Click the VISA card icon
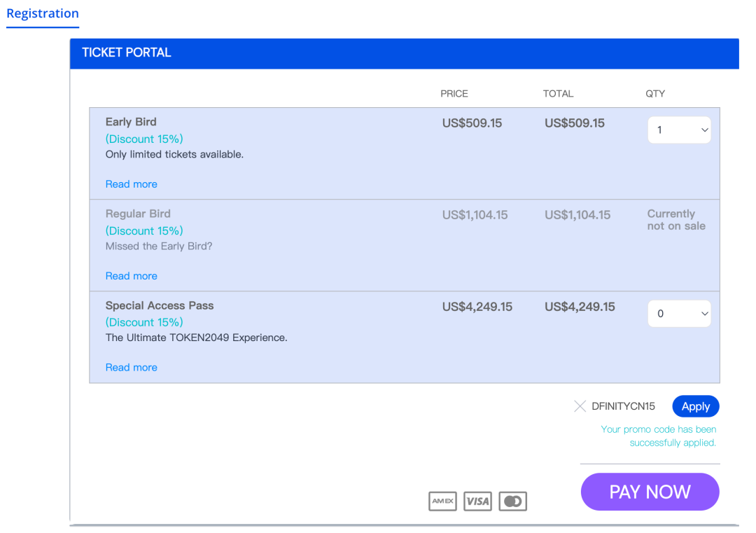The height and width of the screenshot is (533, 756). tap(478, 501)
